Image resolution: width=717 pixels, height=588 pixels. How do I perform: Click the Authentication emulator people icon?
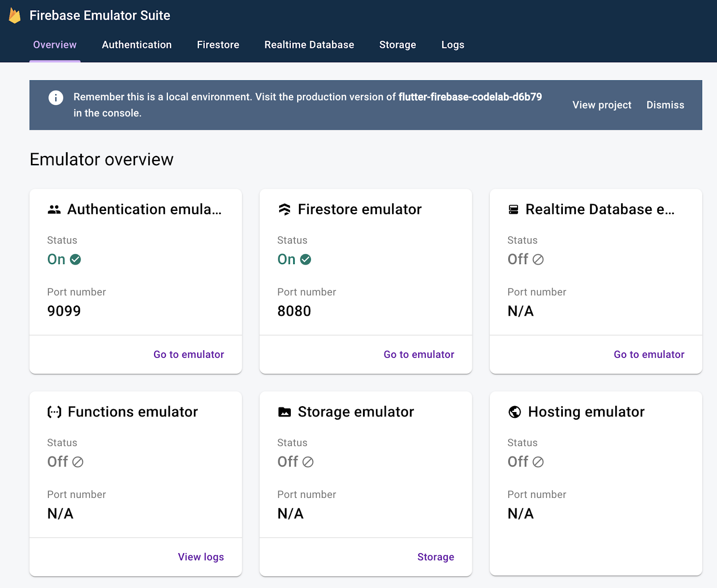click(x=54, y=210)
